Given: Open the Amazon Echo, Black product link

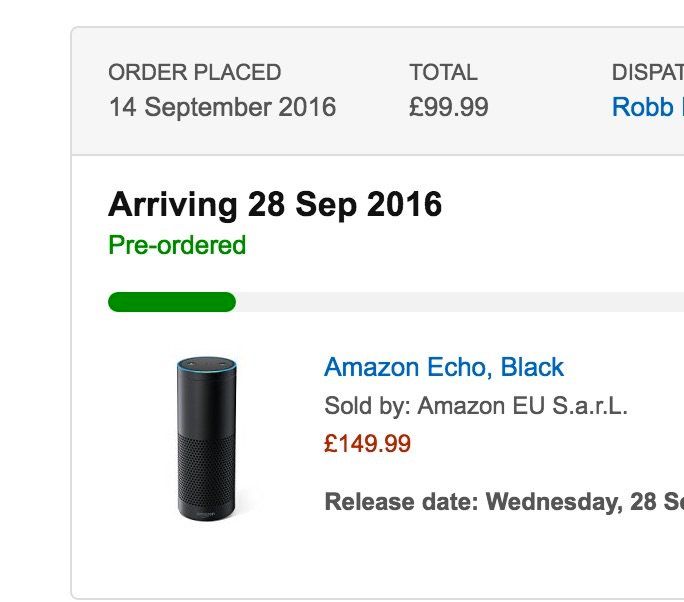Looking at the screenshot, I should pyautogui.click(x=443, y=367).
